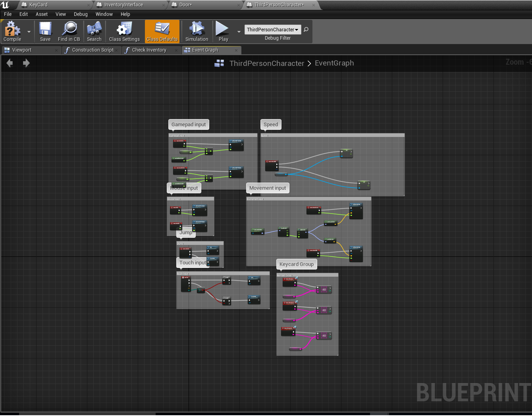Click the Compile toolbar icon
The width and height of the screenshot is (532, 416).
(12, 31)
